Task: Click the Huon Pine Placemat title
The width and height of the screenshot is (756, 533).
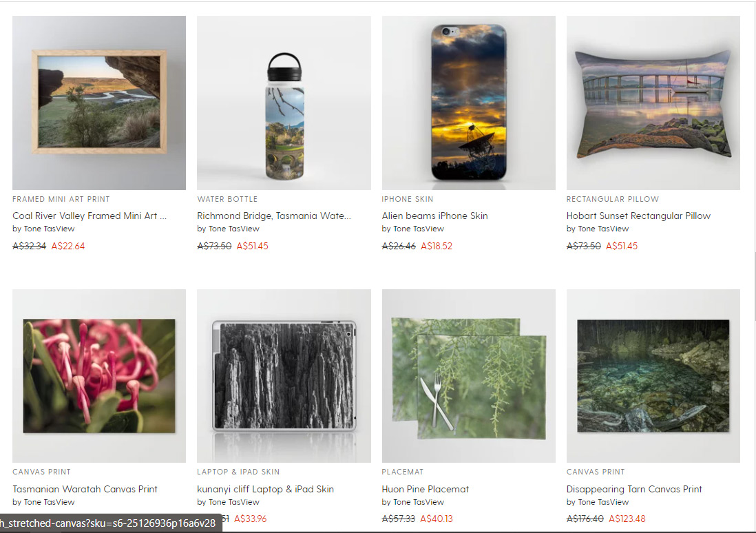Action: click(x=426, y=489)
